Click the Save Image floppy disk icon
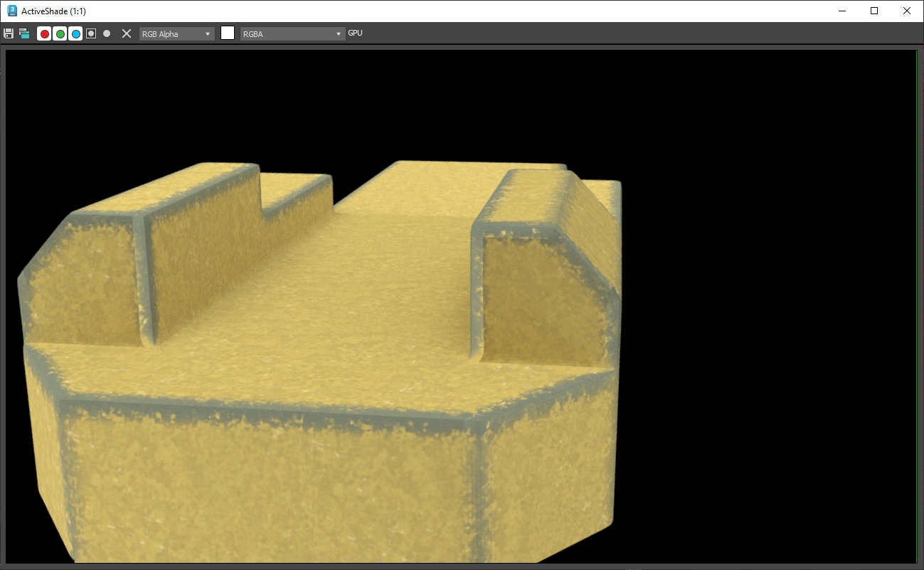The height and width of the screenshot is (570, 924). [x=9, y=33]
